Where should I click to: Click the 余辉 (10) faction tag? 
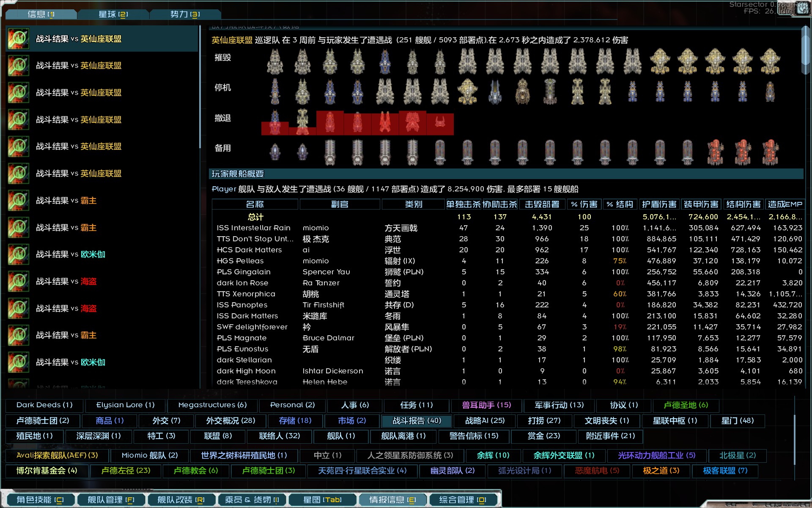[x=493, y=456]
